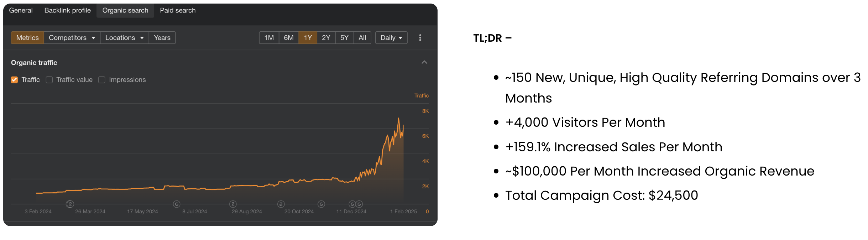Image resolution: width=868 pixels, height=240 pixels.
Task: Collapse the Organic traffic section chevron
Action: (x=424, y=62)
